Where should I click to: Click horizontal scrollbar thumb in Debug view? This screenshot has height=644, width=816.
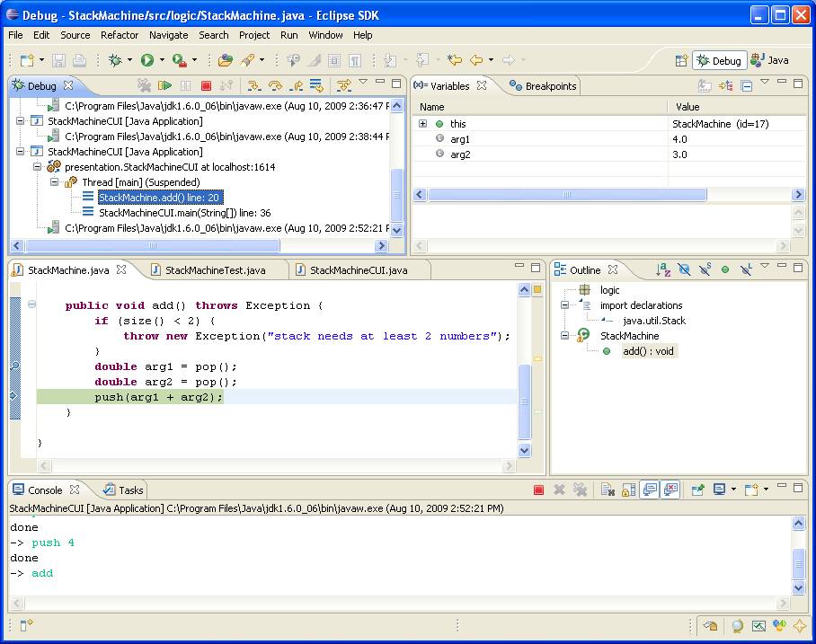pyautogui.click(x=153, y=245)
